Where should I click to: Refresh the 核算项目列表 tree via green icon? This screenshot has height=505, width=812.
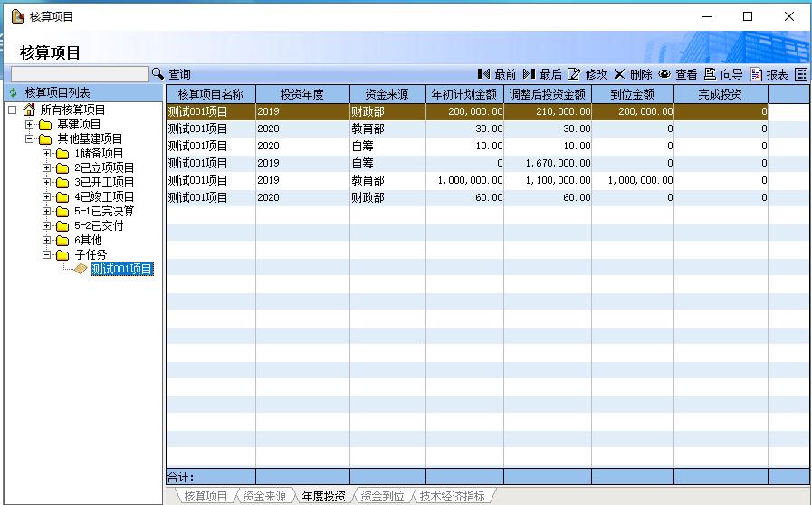click(x=14, y=92)
